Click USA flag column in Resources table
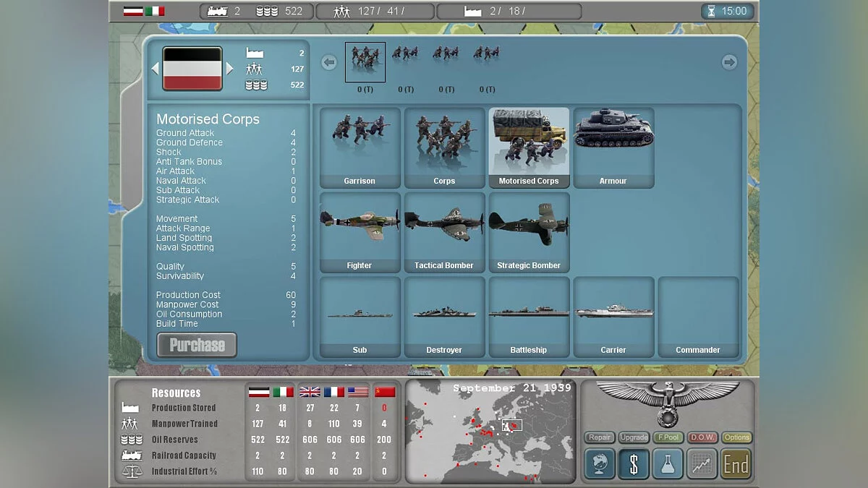This screenshot has width=868, height=488. (x=358, y=392)
